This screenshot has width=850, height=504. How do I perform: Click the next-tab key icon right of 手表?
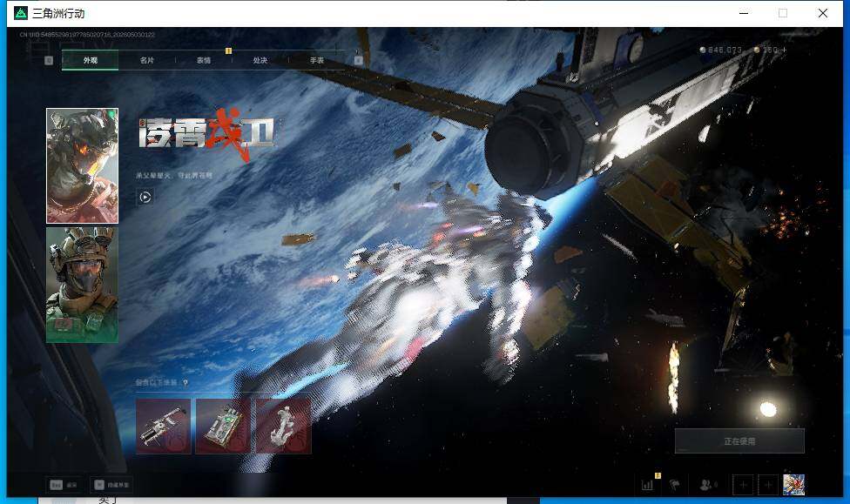pyautogui.click(x=358, y=60)
